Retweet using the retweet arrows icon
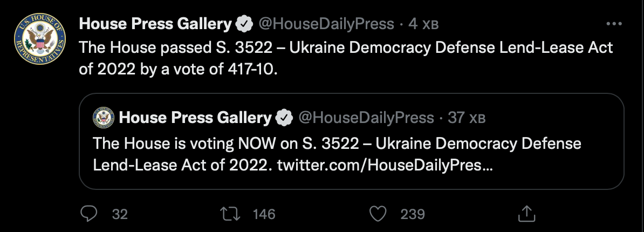 point(230,214)
